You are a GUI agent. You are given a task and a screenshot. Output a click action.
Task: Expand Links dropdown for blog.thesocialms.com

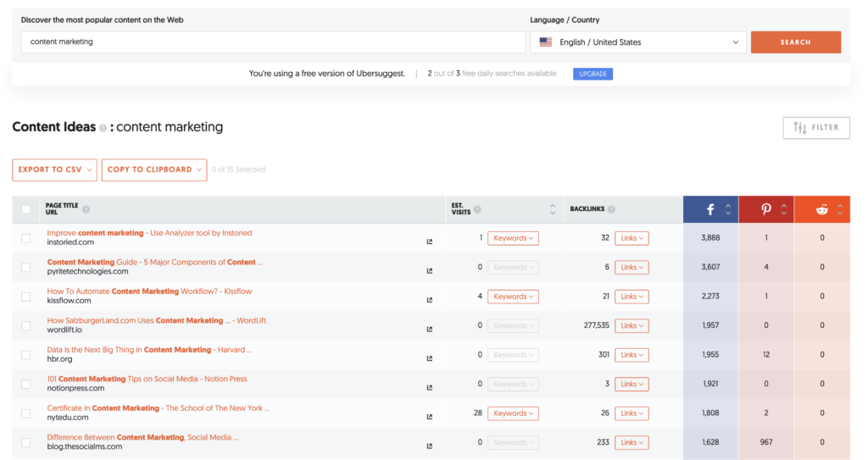pyautogui.click(x=632, y=443)
